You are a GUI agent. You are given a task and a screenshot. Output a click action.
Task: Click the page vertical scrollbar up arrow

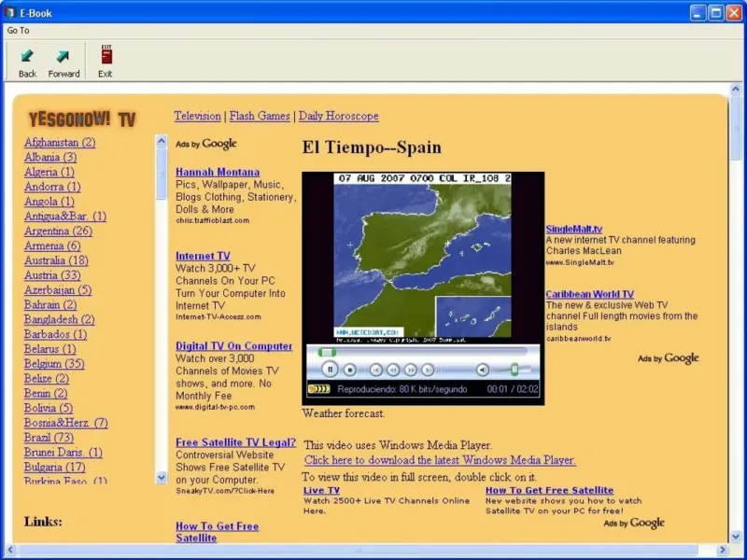click(736, 89)
